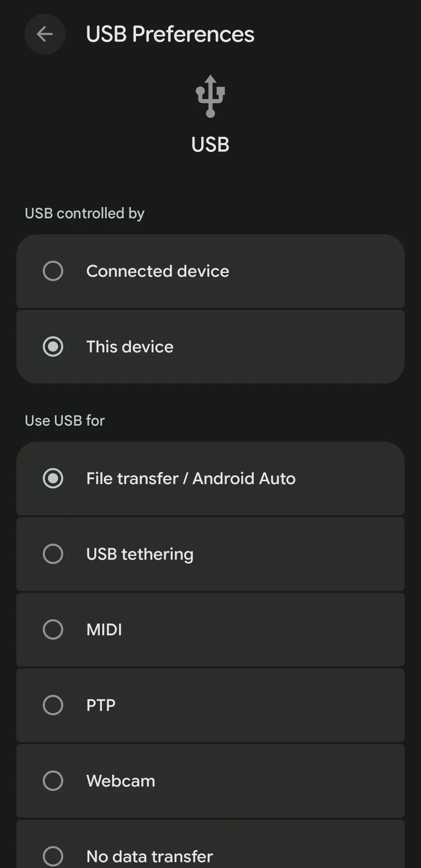Viewport: 421px width, 868px height.
Task: Choose File transfer / Android Auto radio button
Action: click(53, 478)
